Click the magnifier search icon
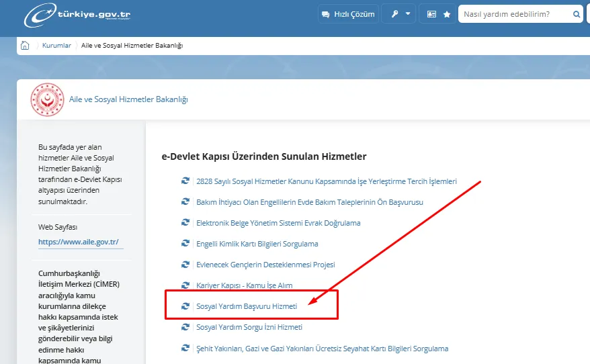 click(x=576, y=14)
